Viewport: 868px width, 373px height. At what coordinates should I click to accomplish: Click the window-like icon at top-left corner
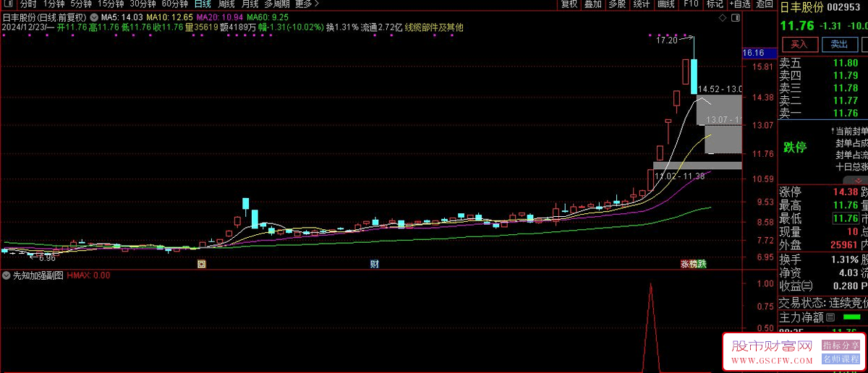pyautogui.click(x=8, y=4)
